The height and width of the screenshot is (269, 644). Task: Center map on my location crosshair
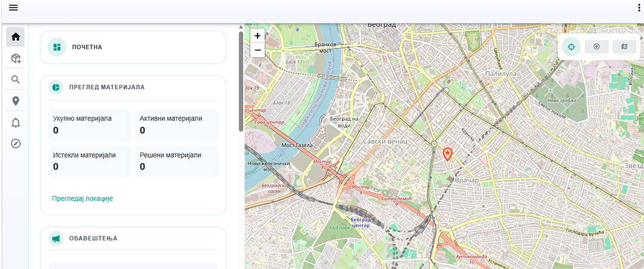(x=571, y=47)
